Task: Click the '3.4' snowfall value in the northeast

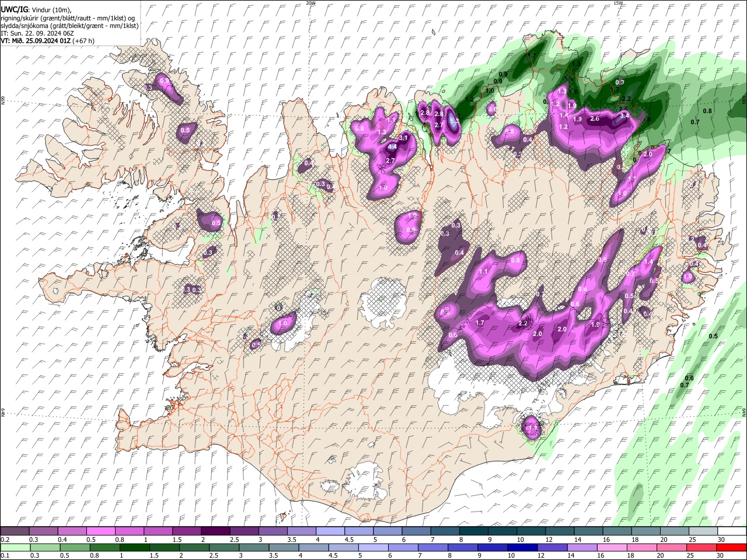Action: 624,116
